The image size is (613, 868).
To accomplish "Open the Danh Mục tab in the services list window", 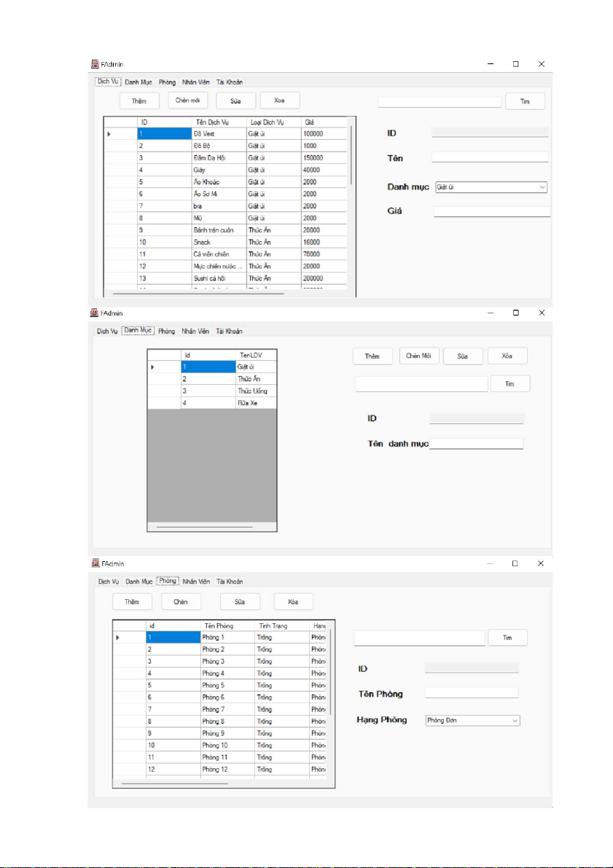I will click(138, 82).
